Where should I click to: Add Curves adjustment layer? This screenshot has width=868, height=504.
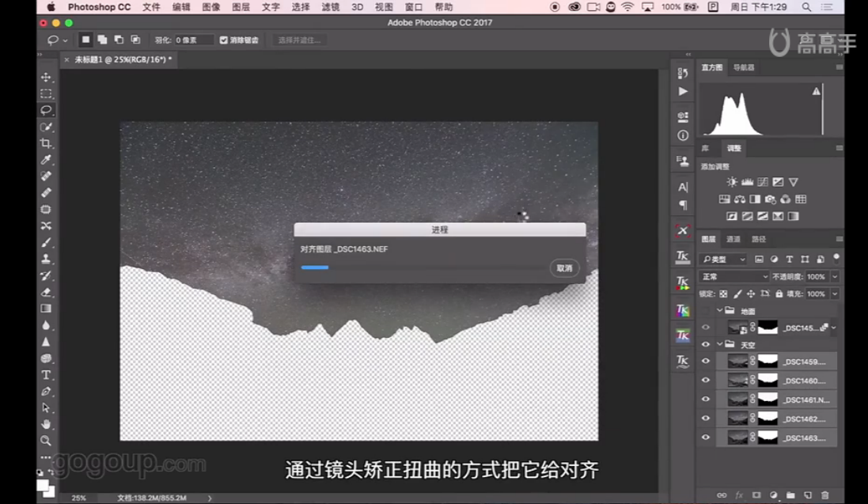pos(763,182)
